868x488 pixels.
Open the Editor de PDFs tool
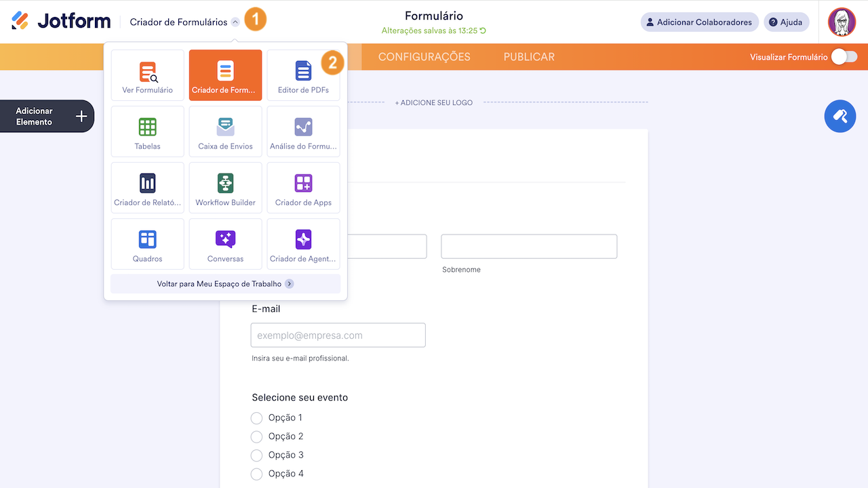coord(303,75)
